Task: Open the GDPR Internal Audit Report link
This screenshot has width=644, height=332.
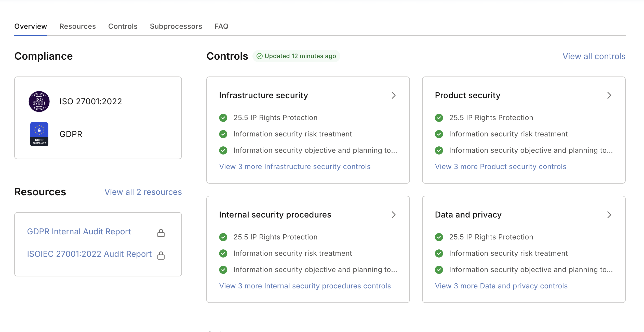Action: [x=79, y=232]
